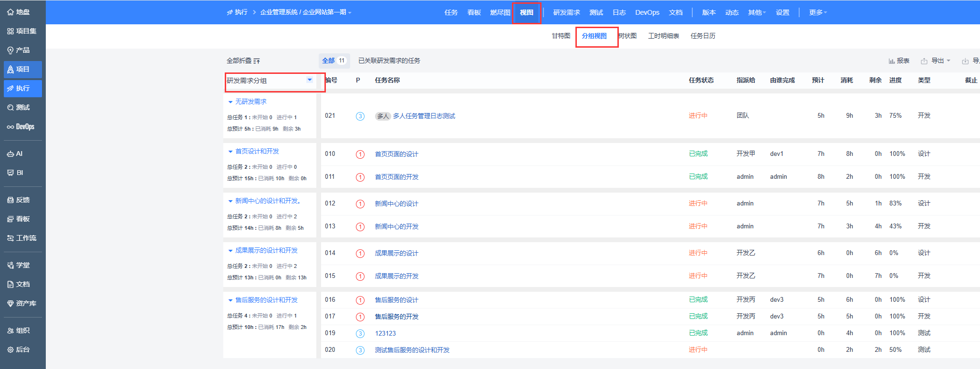Open 地盘 dashboard in the sidebar
This screenshot has height=369, width=980.
pos(19,12)
